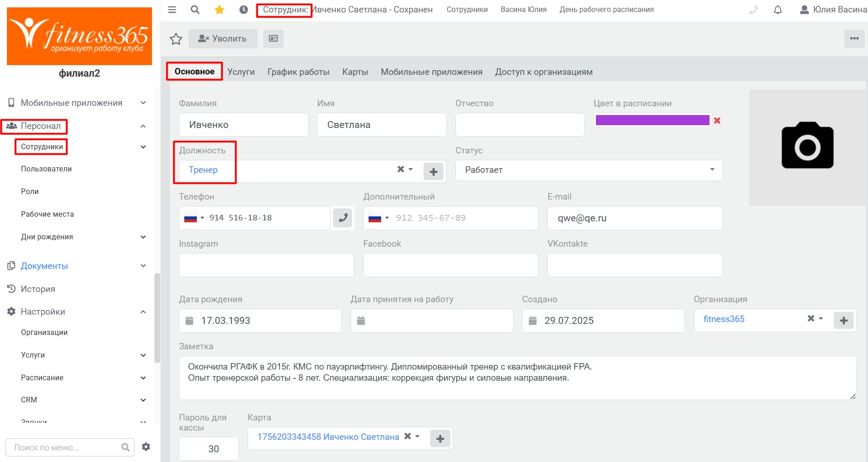Click the search magnifier icon in top bar
Viewport: 868px width, 462px height.
(195, 10)
